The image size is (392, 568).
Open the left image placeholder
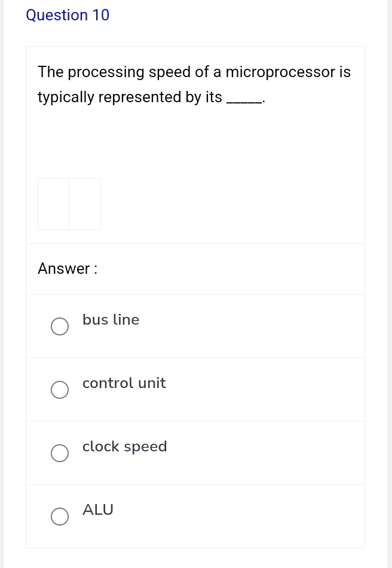(53, 204)
